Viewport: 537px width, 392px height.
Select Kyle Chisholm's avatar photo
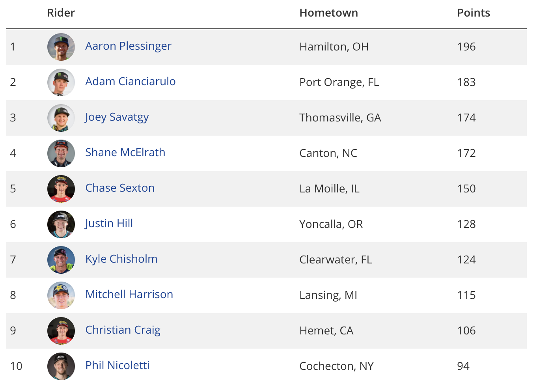(61, 260)
